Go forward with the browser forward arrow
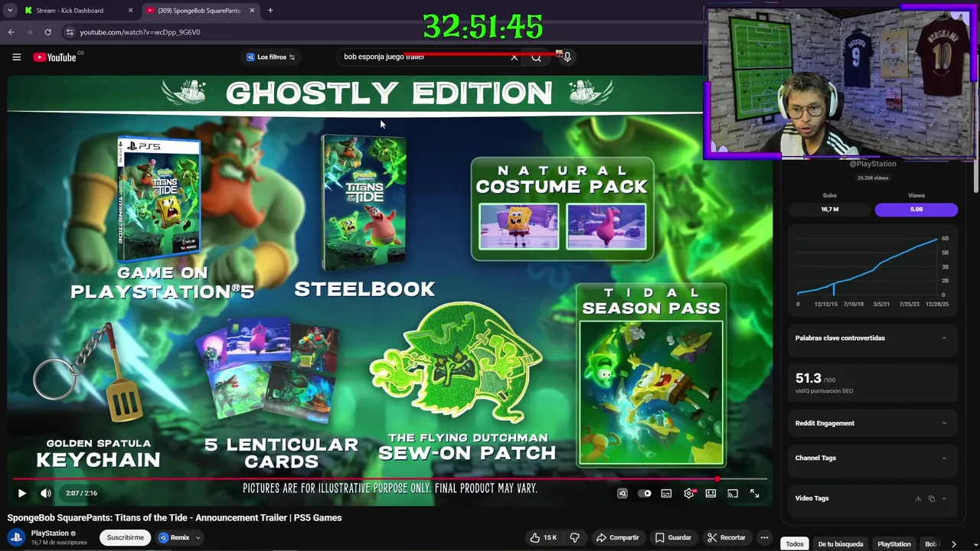This screenshot has height=551, width=980. coord(29,32)
